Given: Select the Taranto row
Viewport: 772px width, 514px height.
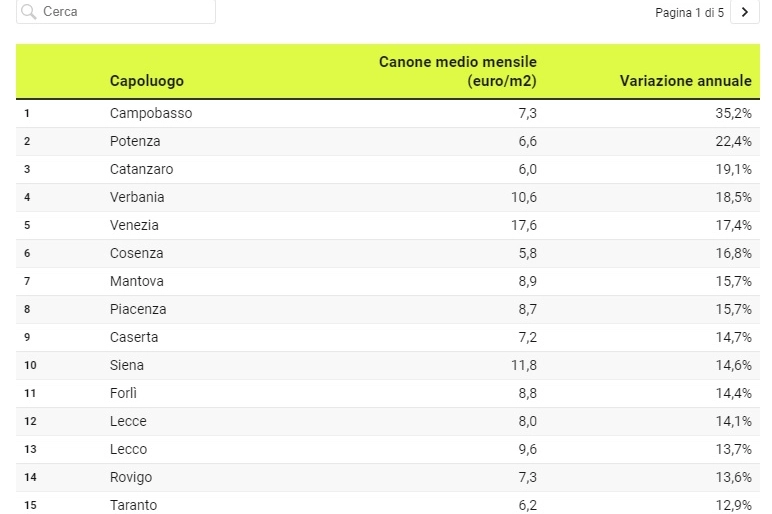Looking at the screenshot, I should 387,503.
